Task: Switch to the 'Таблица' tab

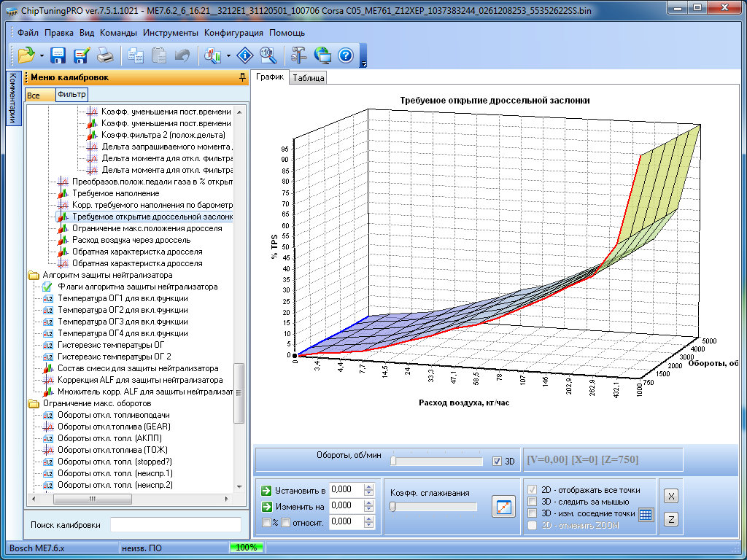Action: click(308, 78)
